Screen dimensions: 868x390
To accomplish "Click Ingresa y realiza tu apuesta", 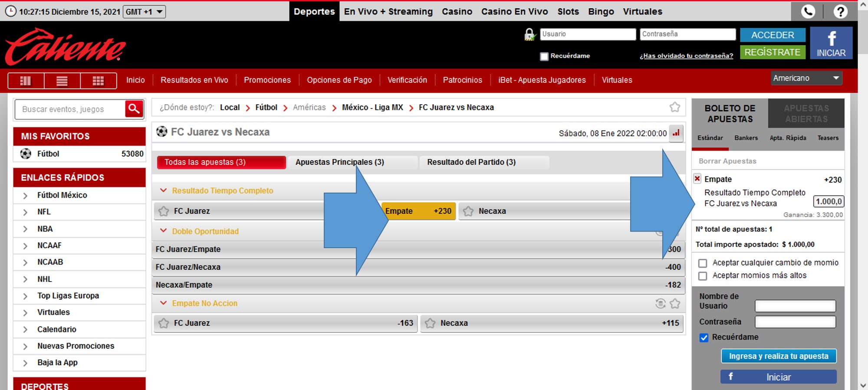I will (x=779, y=356).
